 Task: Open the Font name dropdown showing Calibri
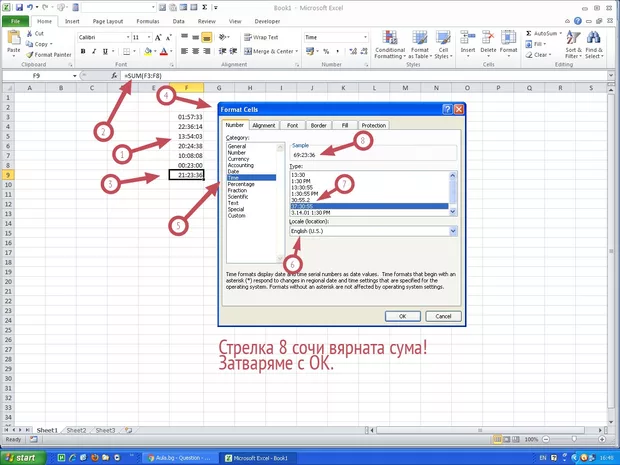click(x=128, y=38)
